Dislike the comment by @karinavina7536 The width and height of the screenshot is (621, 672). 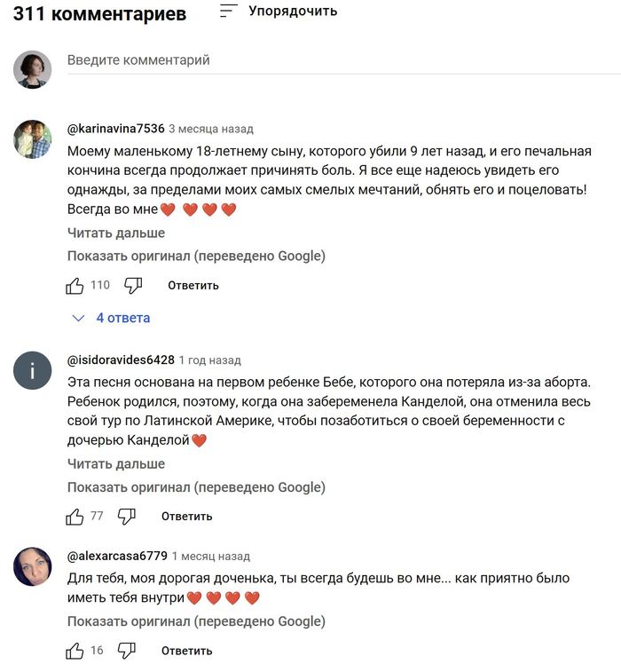pyautogui.click(x=133, y=285)
